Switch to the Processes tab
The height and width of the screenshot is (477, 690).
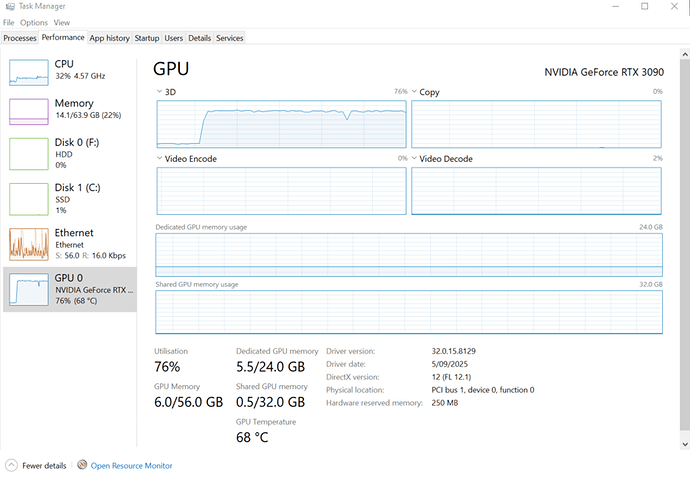pyautogui.click(x=20, y=38)
